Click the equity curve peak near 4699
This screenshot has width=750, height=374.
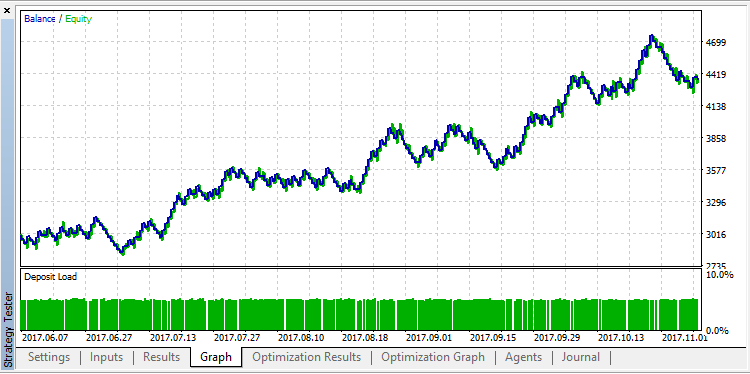651,37
